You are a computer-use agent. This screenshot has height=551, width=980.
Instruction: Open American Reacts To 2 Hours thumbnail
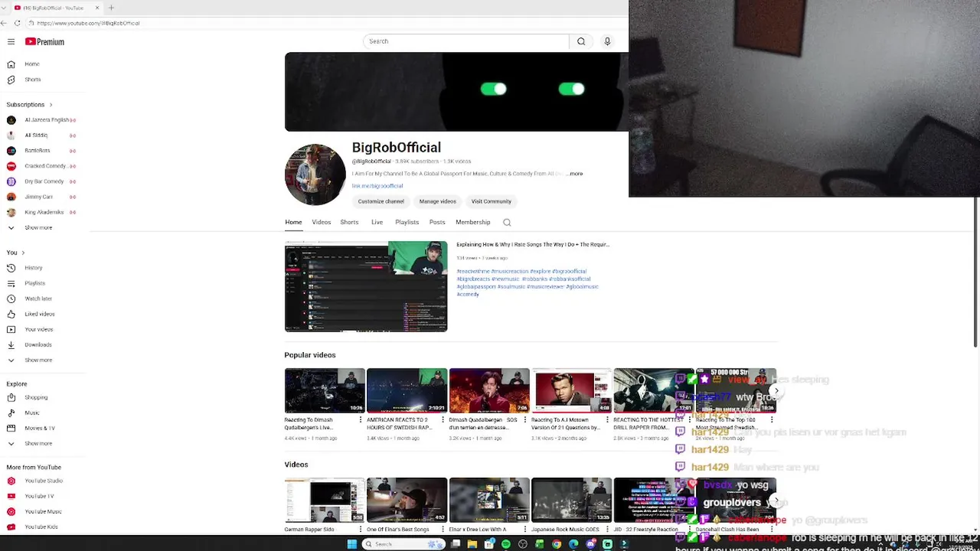[x=407, y=390]
